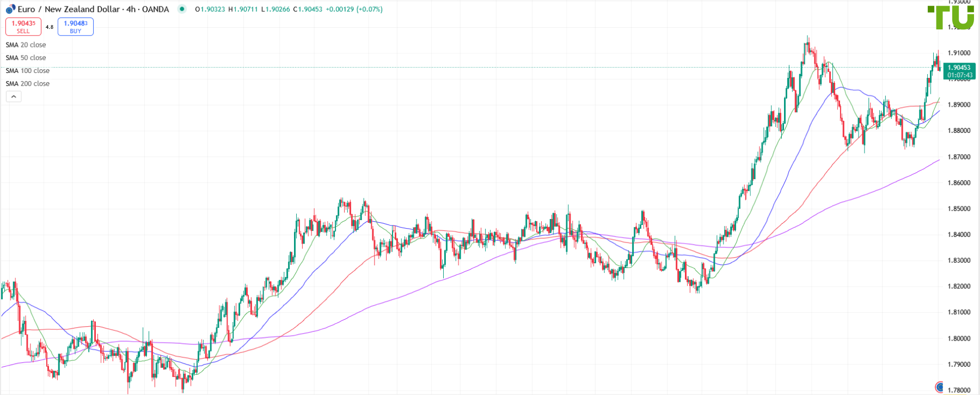This screenshot has height=395, width=980.
Task: Click the SELL button at 1.90435
Action: 23,27
